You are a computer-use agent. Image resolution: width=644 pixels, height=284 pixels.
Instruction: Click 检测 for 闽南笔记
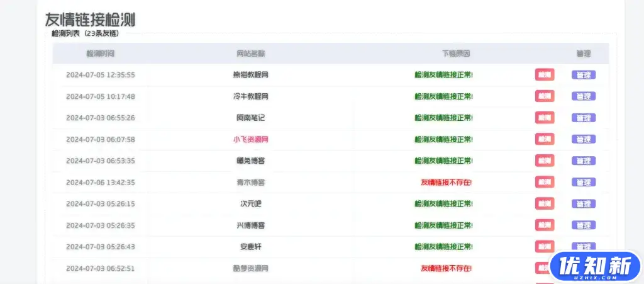(x=545, y=118)
